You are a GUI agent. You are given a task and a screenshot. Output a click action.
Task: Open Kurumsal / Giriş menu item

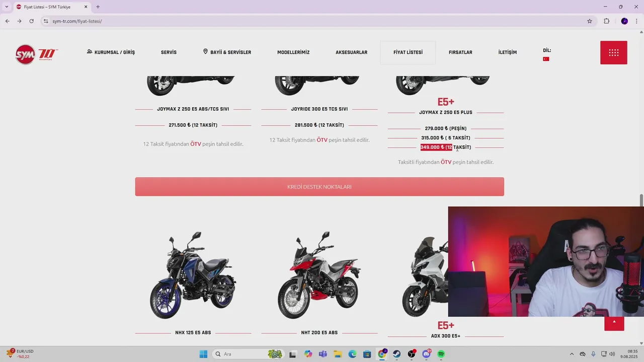tap(111, 52)
